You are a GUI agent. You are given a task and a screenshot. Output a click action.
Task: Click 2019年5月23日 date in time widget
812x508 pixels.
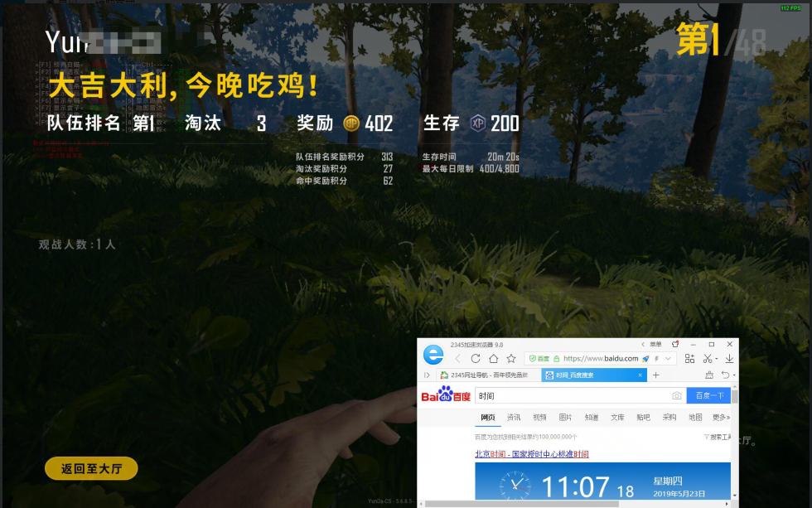tap(679, 494)
